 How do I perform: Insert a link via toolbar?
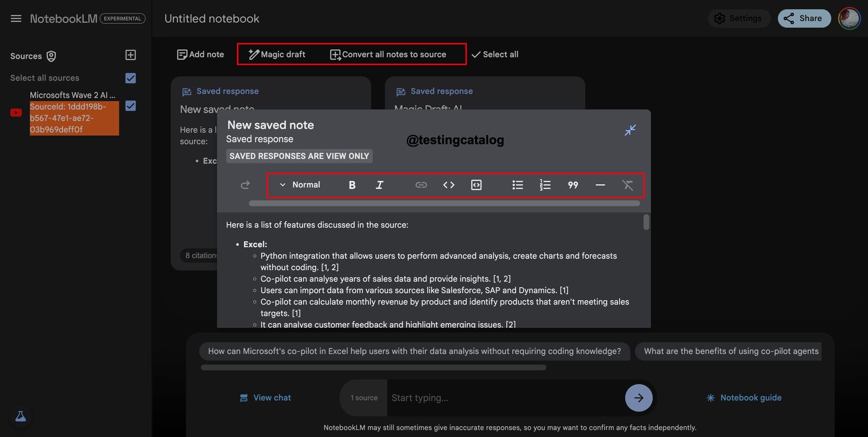tap(421, 185)
